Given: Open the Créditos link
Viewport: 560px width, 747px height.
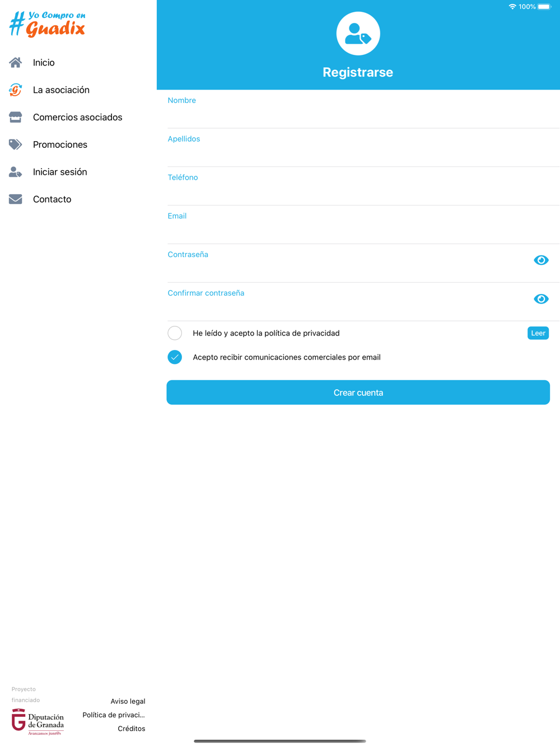Looking at the screenshot, I should point(132,729).
